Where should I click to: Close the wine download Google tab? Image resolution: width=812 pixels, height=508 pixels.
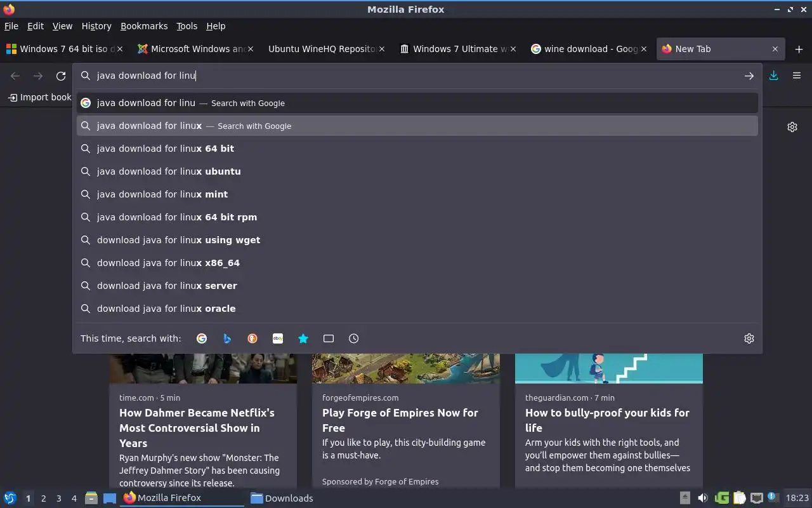point(644,49)
